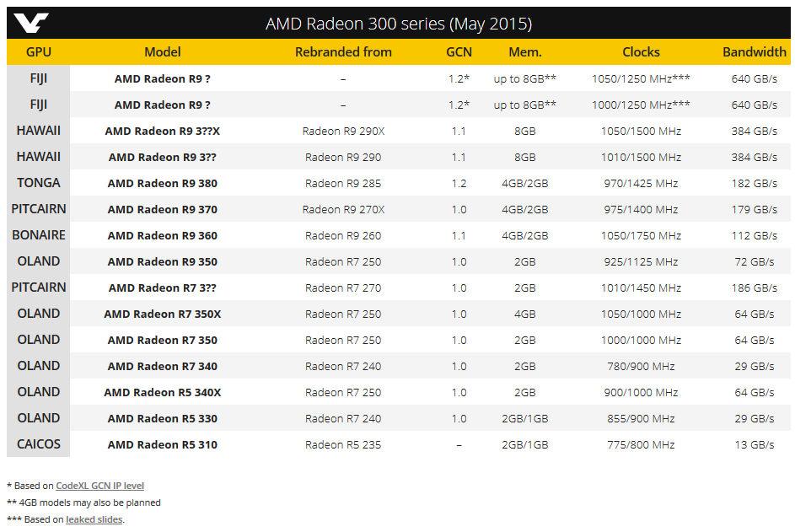Click the Model column header
This screenshot has width=795, height=532.
click(162, 51)
